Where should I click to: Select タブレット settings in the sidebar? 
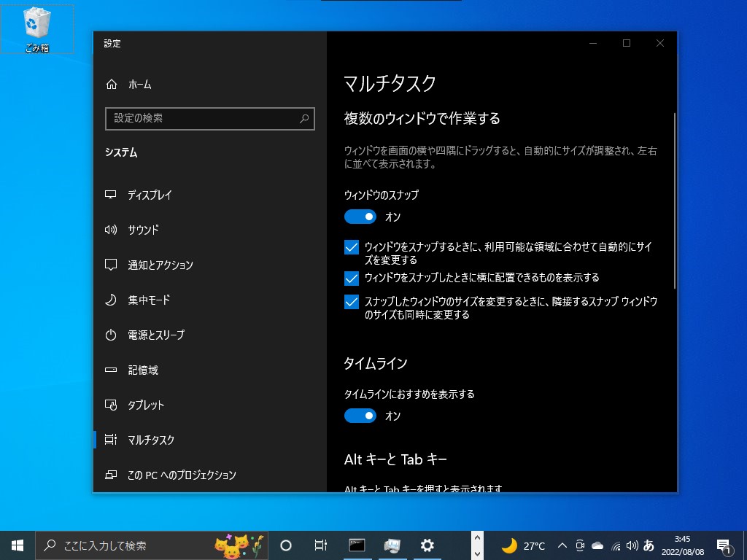[144, 405]
